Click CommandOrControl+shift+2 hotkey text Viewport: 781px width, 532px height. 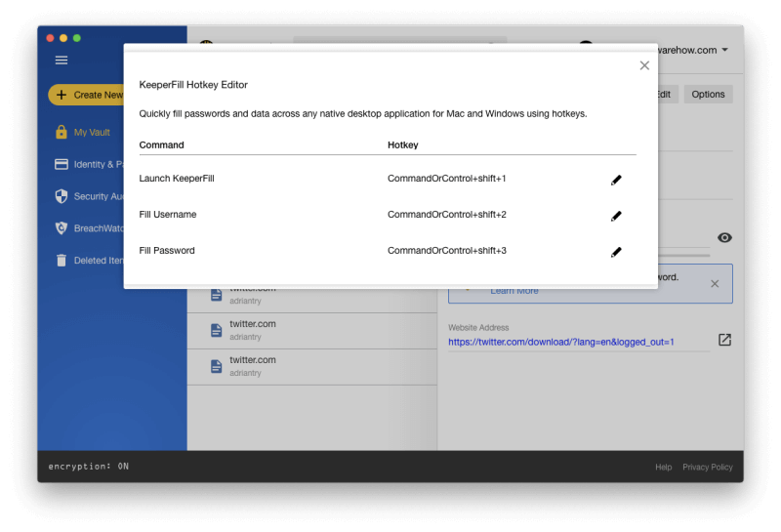(x=447, y=214)
